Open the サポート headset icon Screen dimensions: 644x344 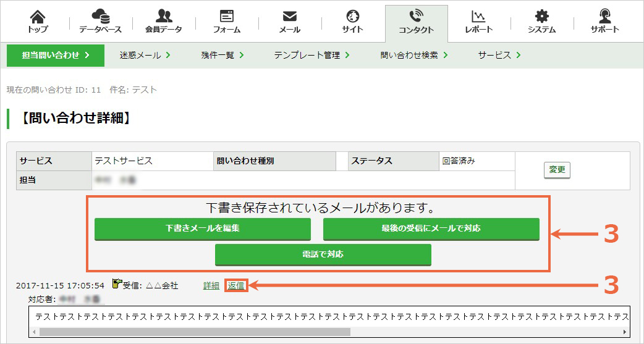pyautogui.click(x=604, y=17)
